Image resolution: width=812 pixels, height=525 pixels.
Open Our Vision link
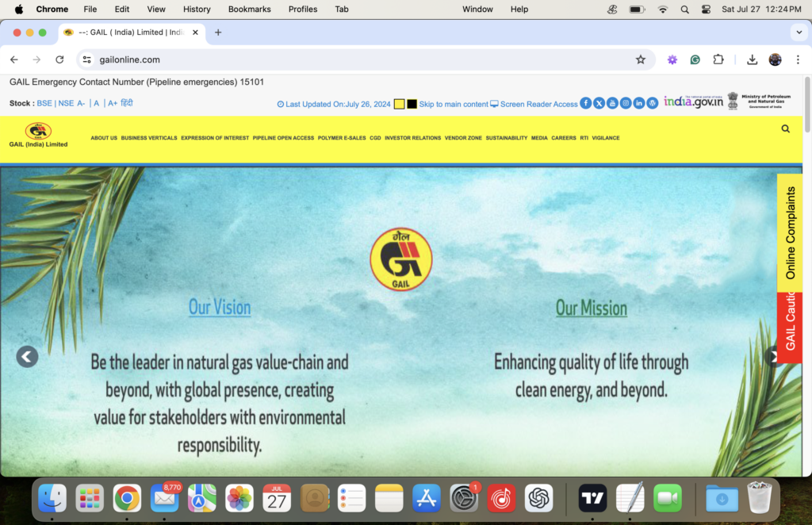click(x=220, y=307)
